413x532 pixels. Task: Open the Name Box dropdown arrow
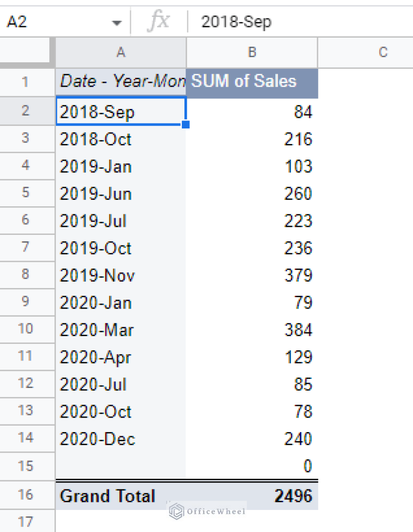point(117,21)
